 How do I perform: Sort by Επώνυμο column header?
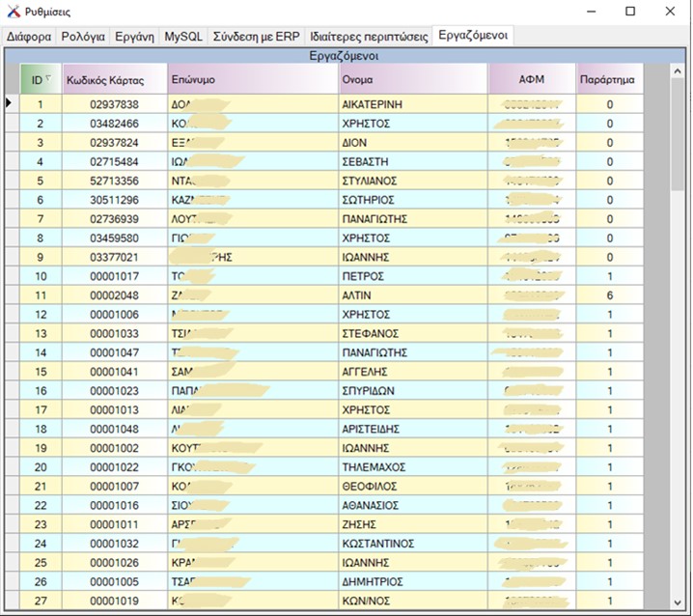[x=251, y=80]
